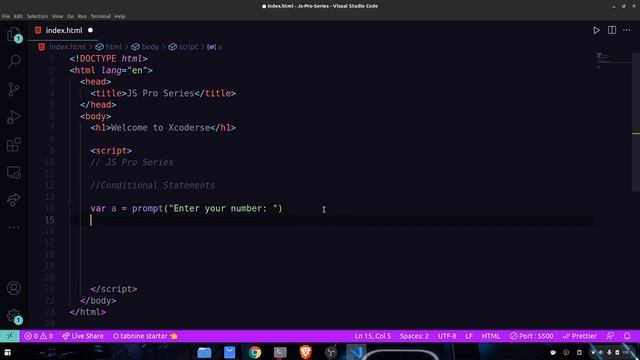
Task: Open the errors and warnings counter
Action: coord(38,336)
